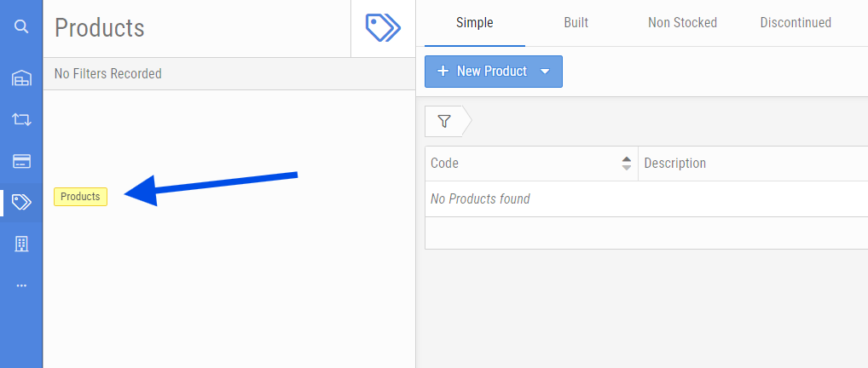Switch to the Built tab
The height and width of the screenshot is (368, 868).
(x=576, y=23)
